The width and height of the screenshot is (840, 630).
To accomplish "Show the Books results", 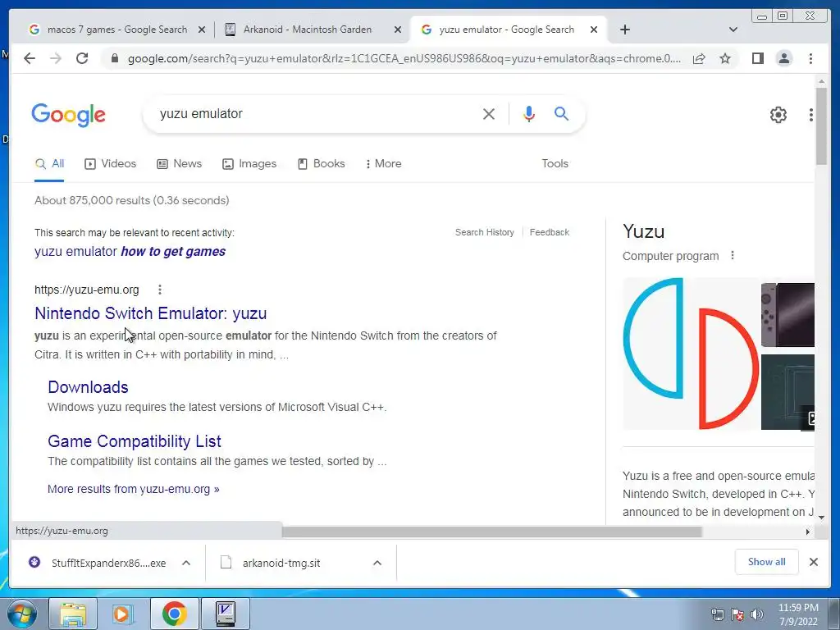I will [321, 163].
